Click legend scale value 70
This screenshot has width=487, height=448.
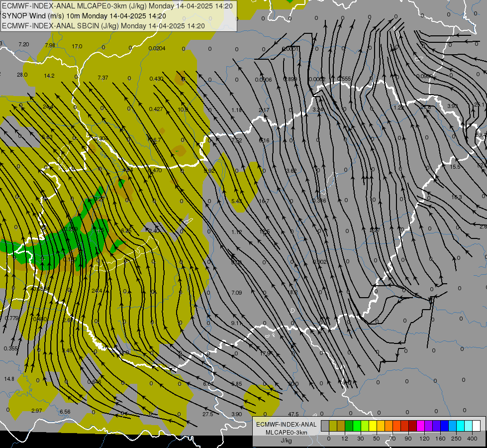(x=392, y=439)
